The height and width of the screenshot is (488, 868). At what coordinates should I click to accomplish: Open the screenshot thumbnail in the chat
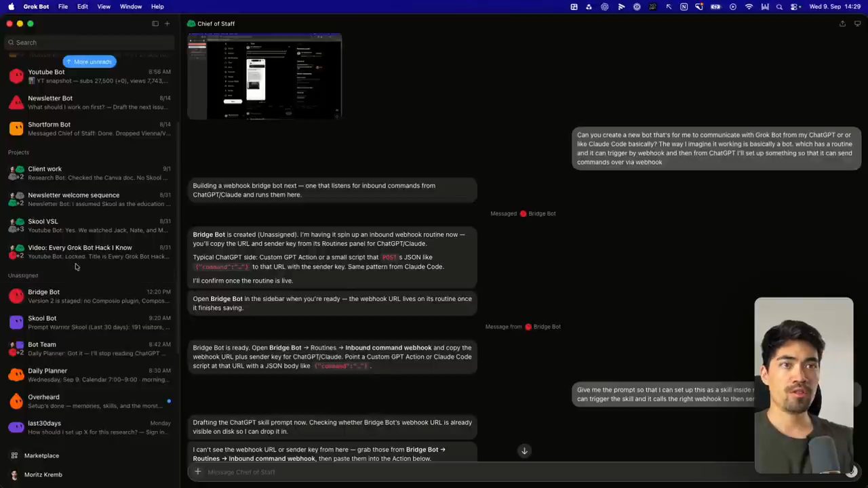click(x=264, y=77)
